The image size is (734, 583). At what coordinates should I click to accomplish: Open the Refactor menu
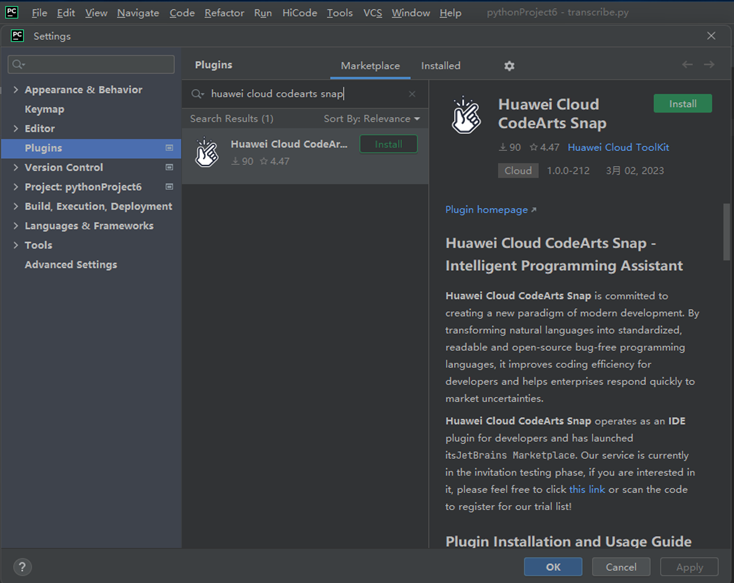click(224, 13)
